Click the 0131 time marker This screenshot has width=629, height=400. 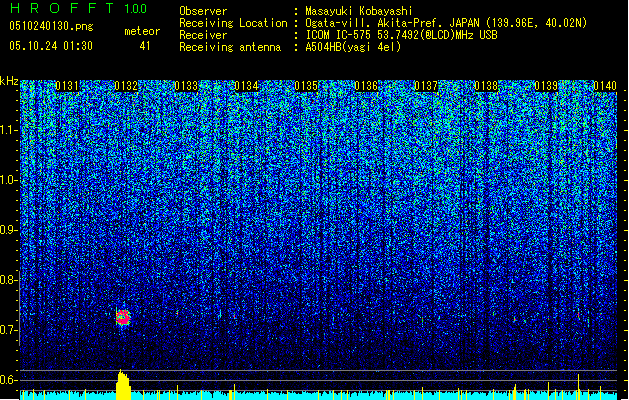coord(67,86)
